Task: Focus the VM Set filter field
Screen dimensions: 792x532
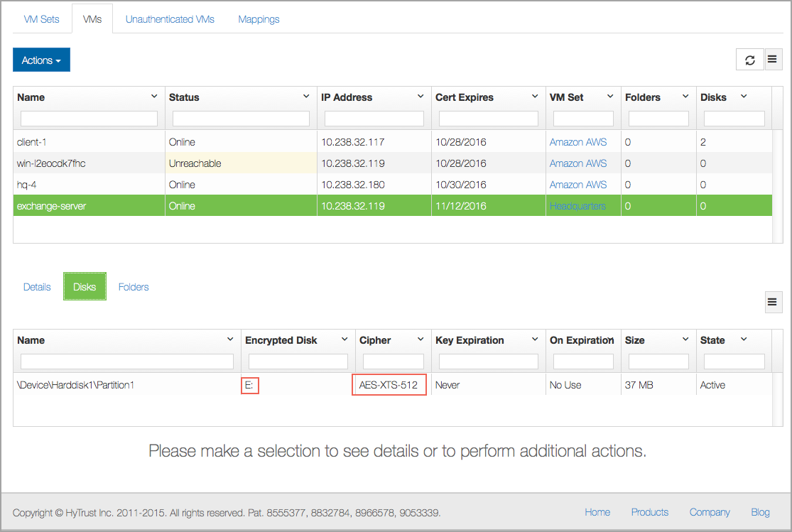Action: 583,119
